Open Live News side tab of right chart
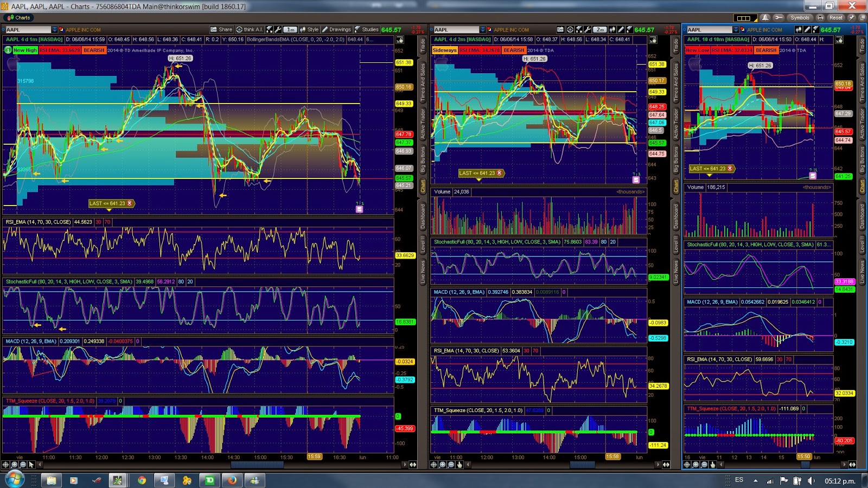Image resolution: width=868 pixels, height=488 pixels. coord(862,272)
